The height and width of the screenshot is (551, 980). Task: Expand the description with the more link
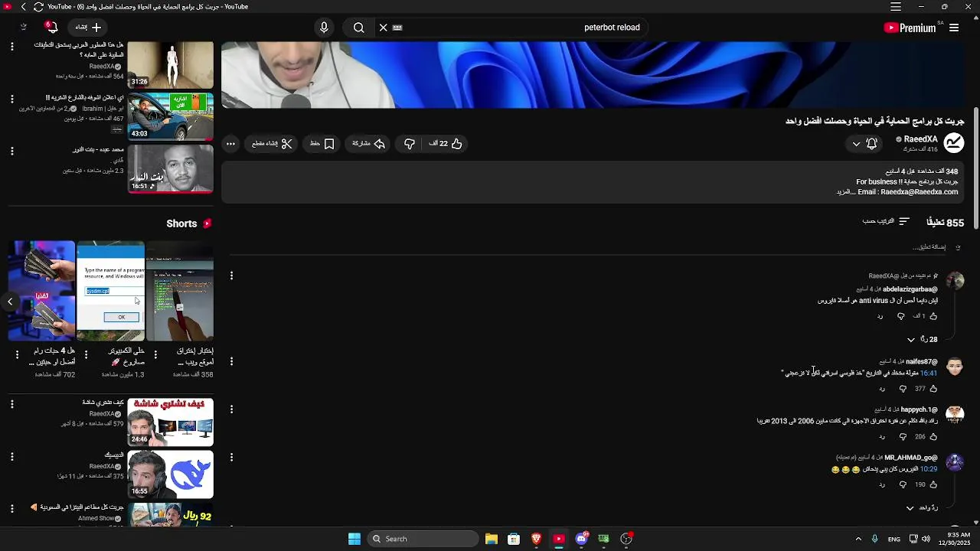pos(844,192)
